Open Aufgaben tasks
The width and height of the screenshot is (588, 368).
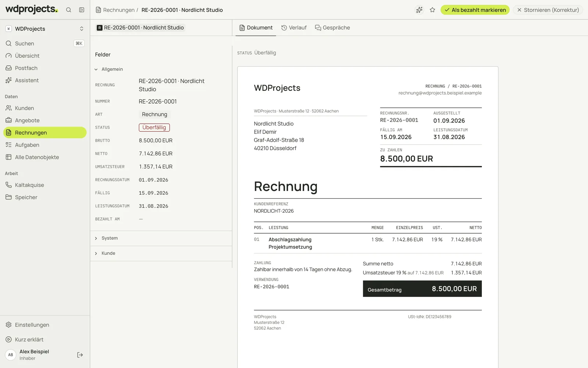(45, 145)
